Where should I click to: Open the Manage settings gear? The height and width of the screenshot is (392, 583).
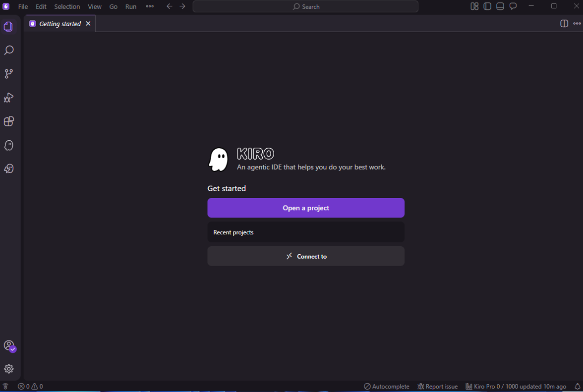[8, 369]
